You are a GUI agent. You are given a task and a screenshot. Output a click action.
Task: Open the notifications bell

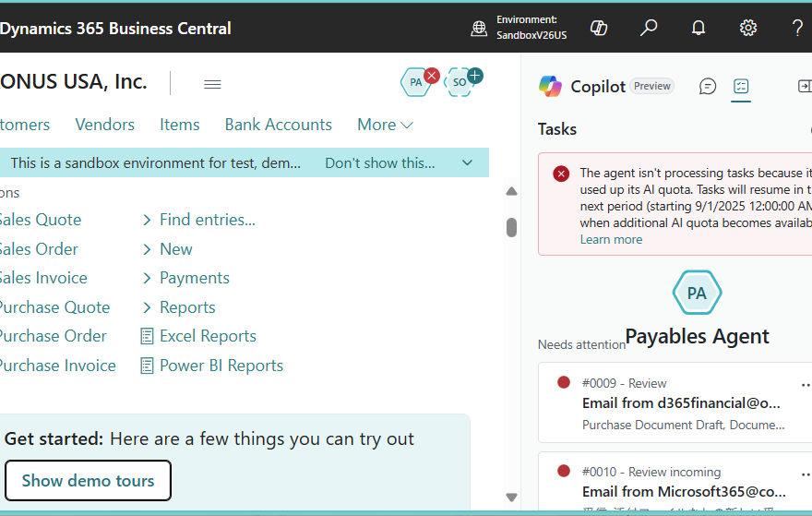pos(699,28)
